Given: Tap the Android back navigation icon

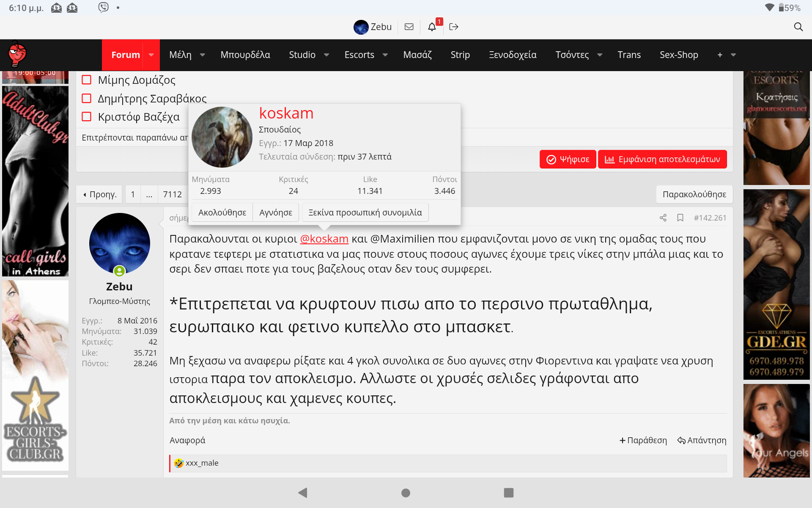Looking at the screenshot, I should tap(303, 492).
